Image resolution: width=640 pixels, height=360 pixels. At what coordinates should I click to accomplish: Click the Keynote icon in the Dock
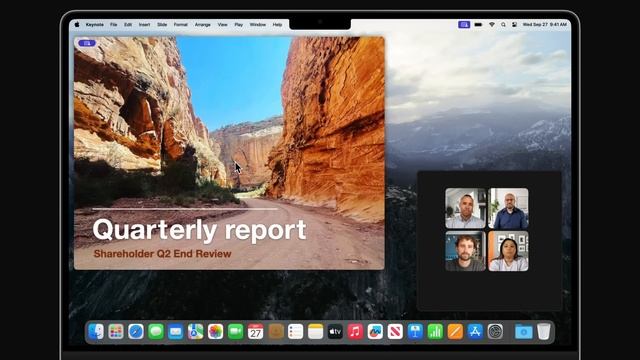(415, 332)
